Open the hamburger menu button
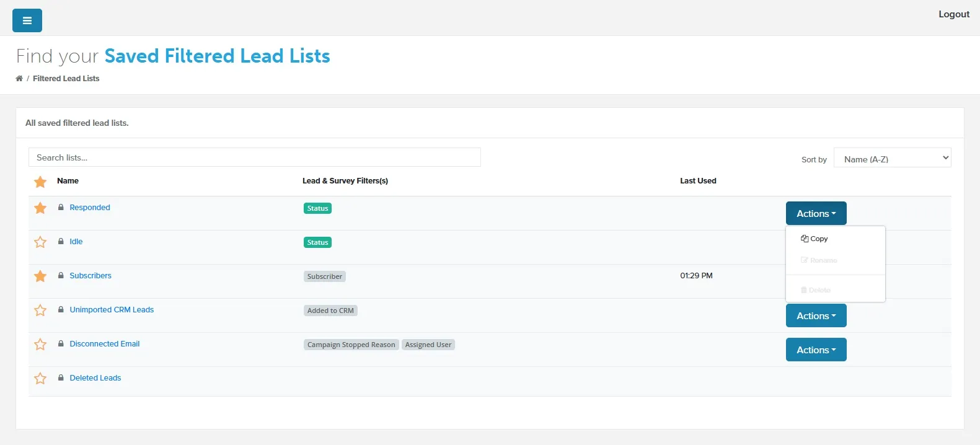The height and width of the screenshot is (445, 980). [27, 20]
